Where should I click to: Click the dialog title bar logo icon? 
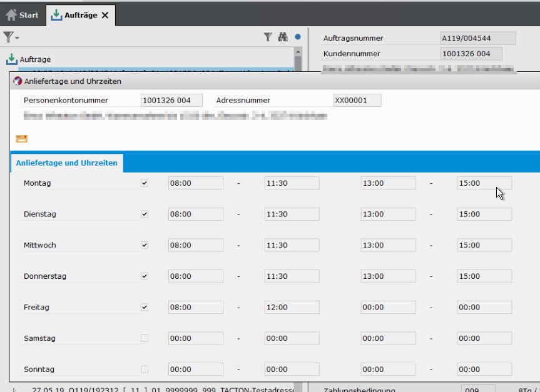[x=17, y=81]
